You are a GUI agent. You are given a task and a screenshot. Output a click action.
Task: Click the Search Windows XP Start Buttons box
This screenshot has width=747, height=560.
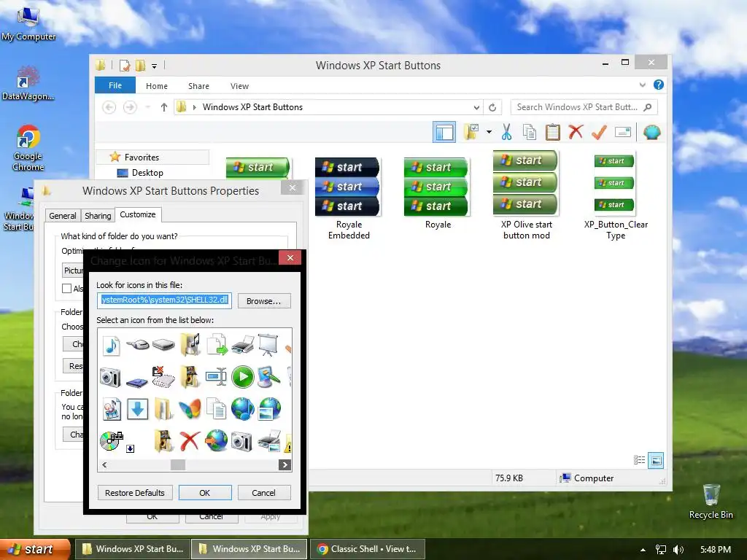pyautogui.click(x=584, y=107)
